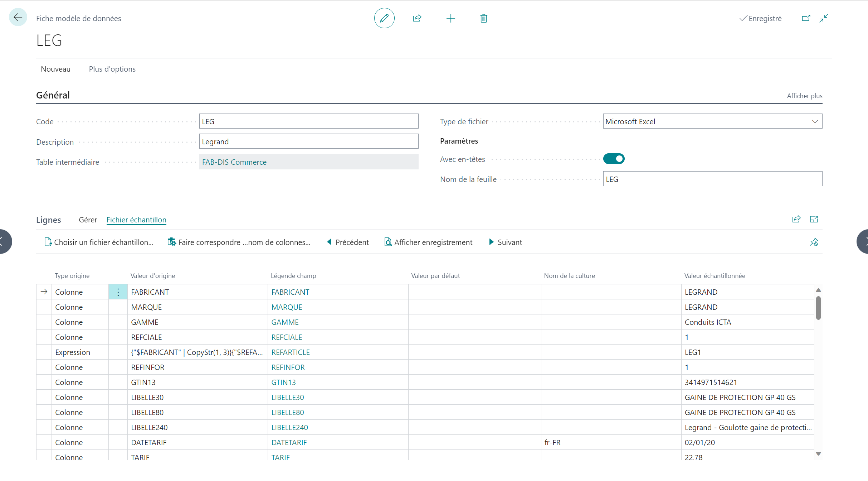Click the trash delete icon
Viewport: 868px width, 481px height.
pos(484,18)
